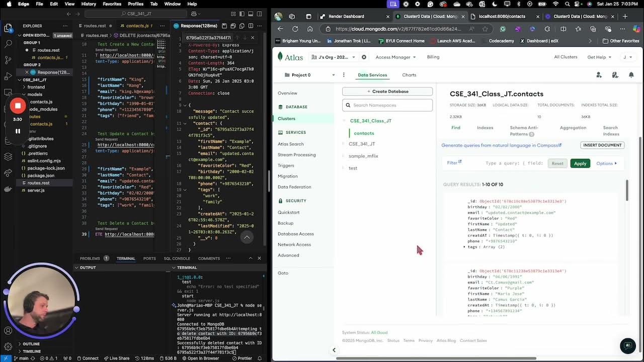Open a new Edge tab

click(625, 16)
